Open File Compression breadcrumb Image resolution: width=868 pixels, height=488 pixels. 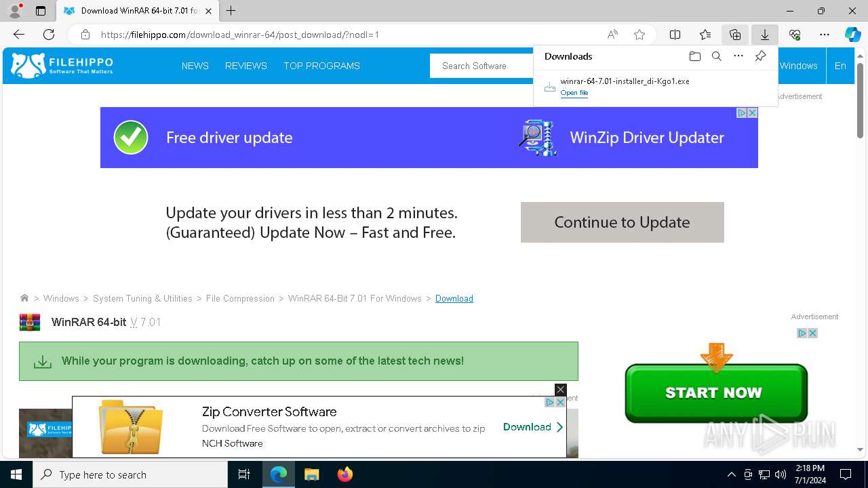[240, 298]
